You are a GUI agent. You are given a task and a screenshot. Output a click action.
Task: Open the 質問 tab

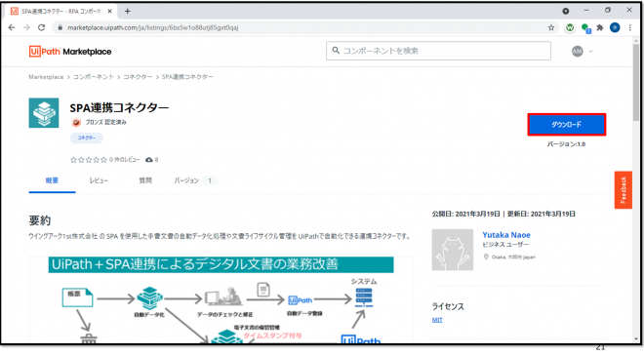click(145, 180)
